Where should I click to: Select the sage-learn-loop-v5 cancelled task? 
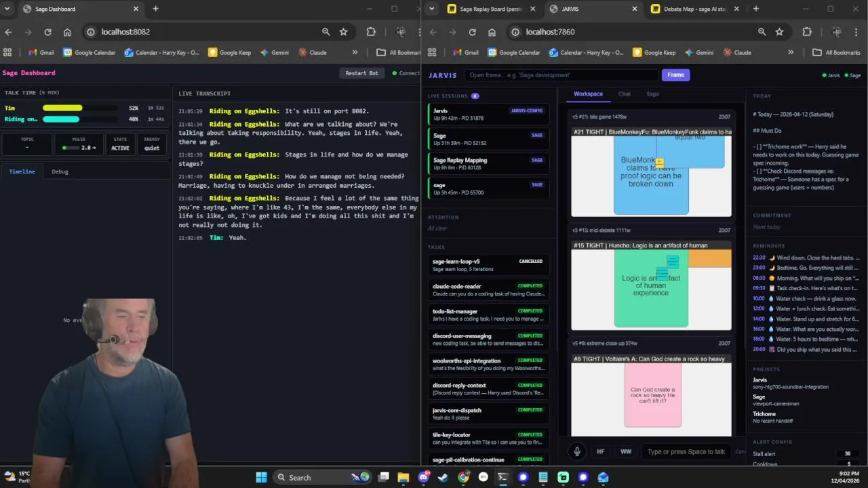(x=488, y=265)
